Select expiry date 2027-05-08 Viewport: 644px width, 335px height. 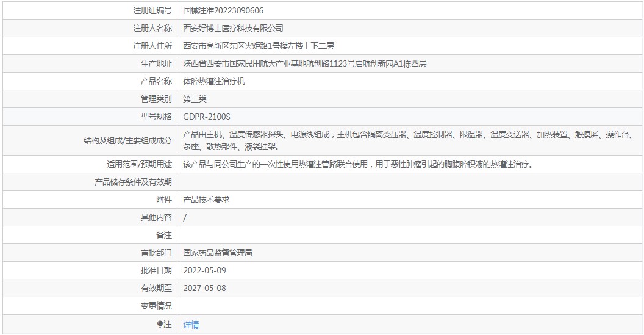pyautogui.click(x=204, y=288)
